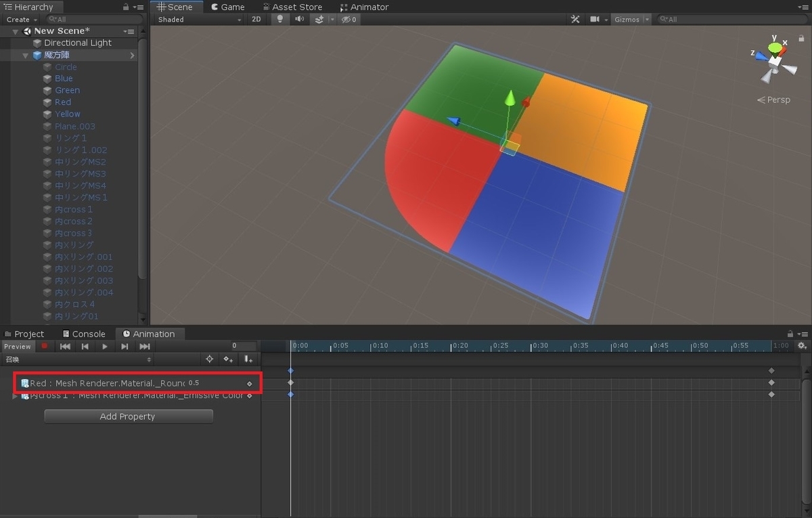Image resolution: width=812 pixels, height=518 pixels.
Task: Open the 魔方陣 prefab arrow
Action: coord(132,55)
